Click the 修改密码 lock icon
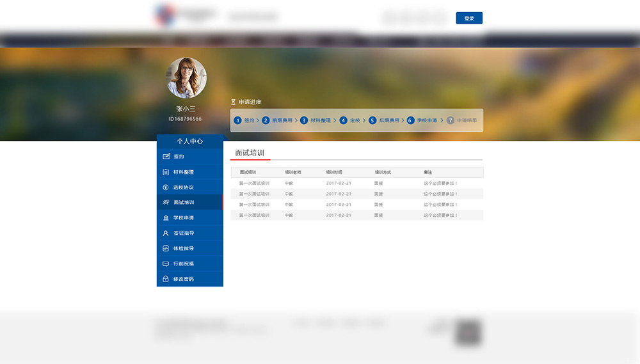The image size is (640, 364). [x=166, y=279]
